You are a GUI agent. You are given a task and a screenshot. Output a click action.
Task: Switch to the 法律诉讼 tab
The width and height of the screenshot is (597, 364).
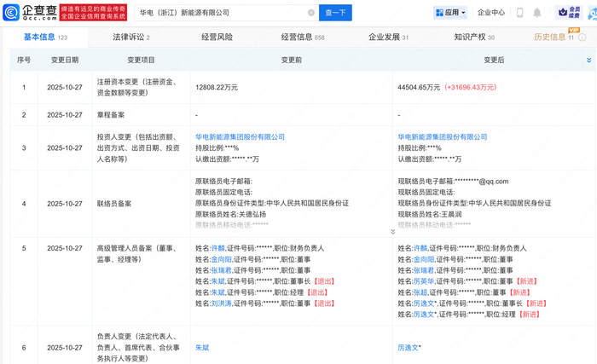(131, 38)
